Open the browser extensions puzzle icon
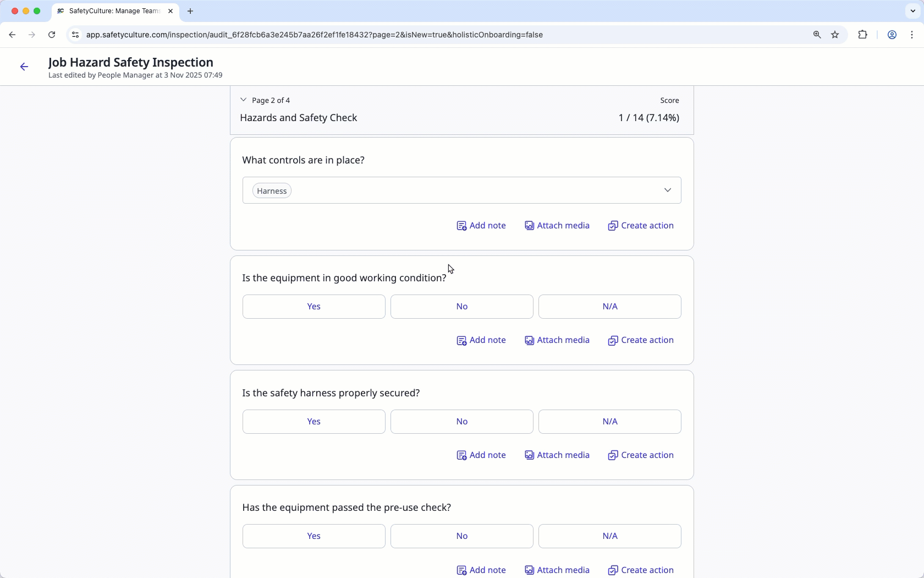This screenshot has width=924, height=578. tap(862, 35)
